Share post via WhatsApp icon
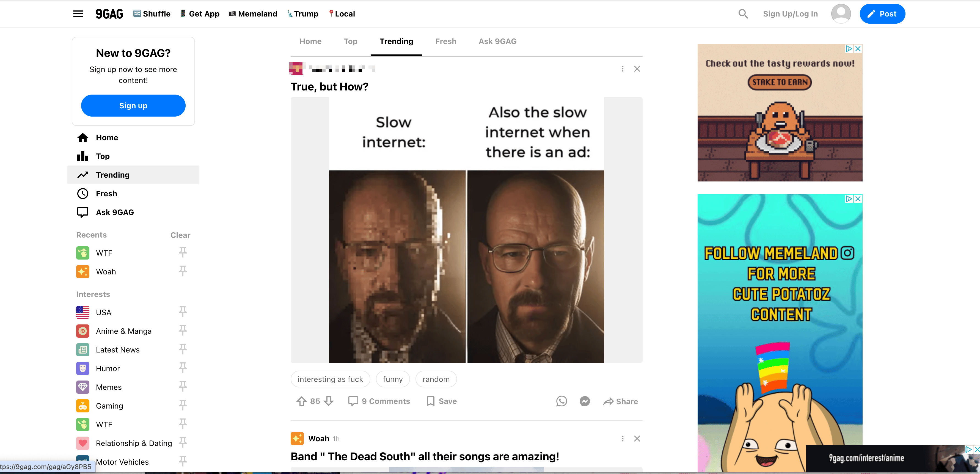The height and width of the screenshot is (474, 980). pos(561,401)
